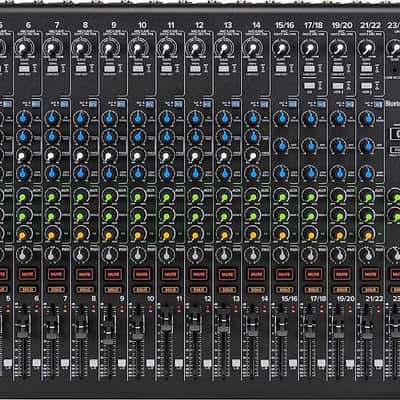Adjust channel 12 white mid frequency knob
Screen dimensions: 400x400
[195, 155]
